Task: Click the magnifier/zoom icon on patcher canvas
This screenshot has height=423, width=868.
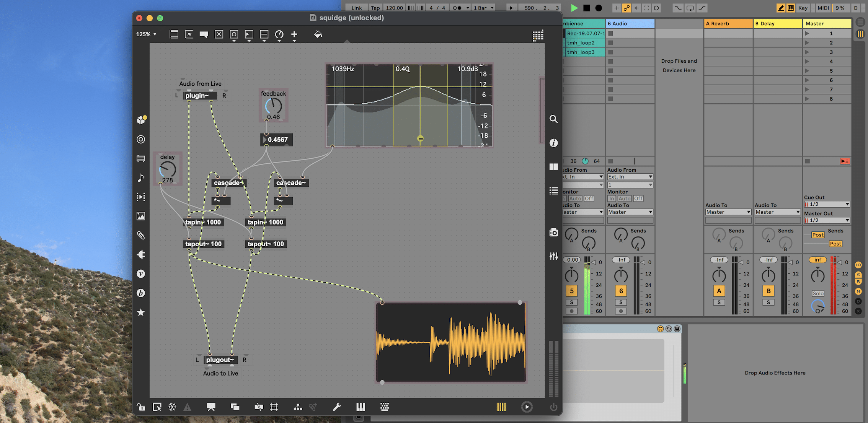Action: tap(553, 118)
